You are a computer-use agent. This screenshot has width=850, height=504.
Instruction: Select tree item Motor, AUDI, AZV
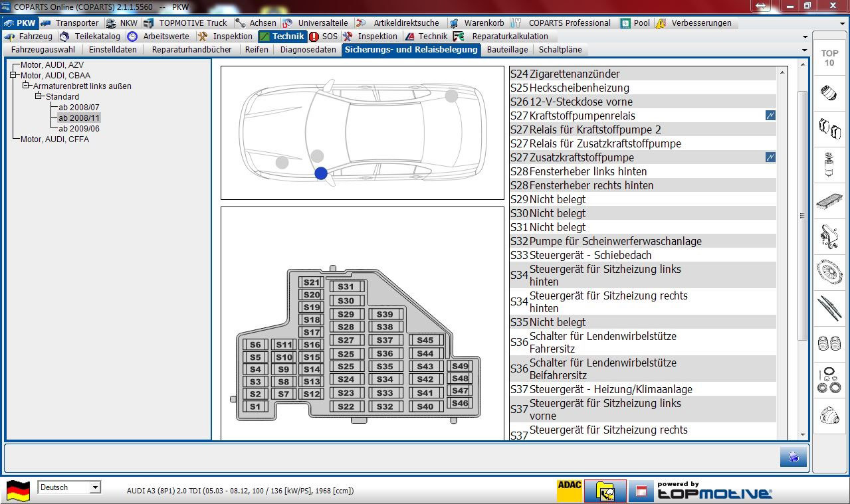(x=52, y=65)
